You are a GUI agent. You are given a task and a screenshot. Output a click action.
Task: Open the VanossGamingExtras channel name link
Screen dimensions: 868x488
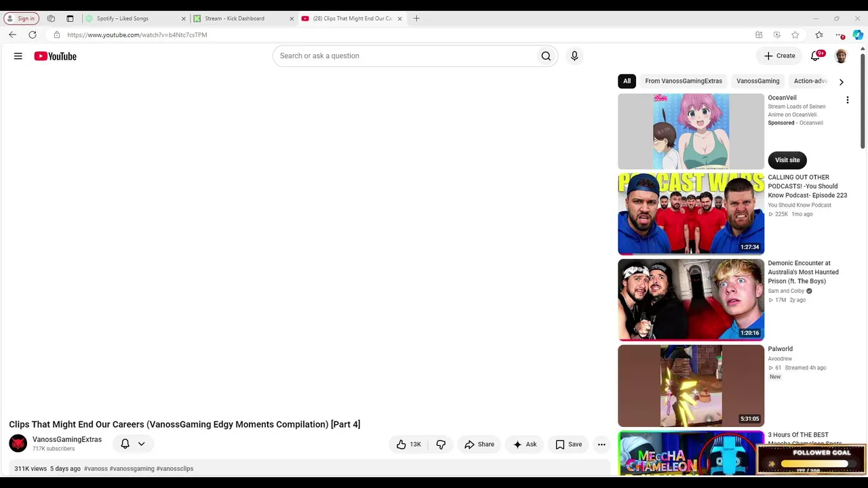tap(67, 439)
